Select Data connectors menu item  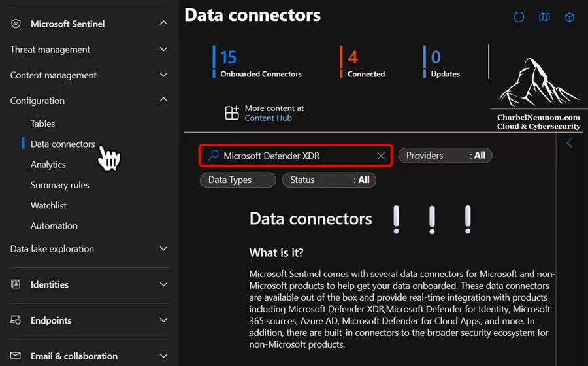(63, 144)
